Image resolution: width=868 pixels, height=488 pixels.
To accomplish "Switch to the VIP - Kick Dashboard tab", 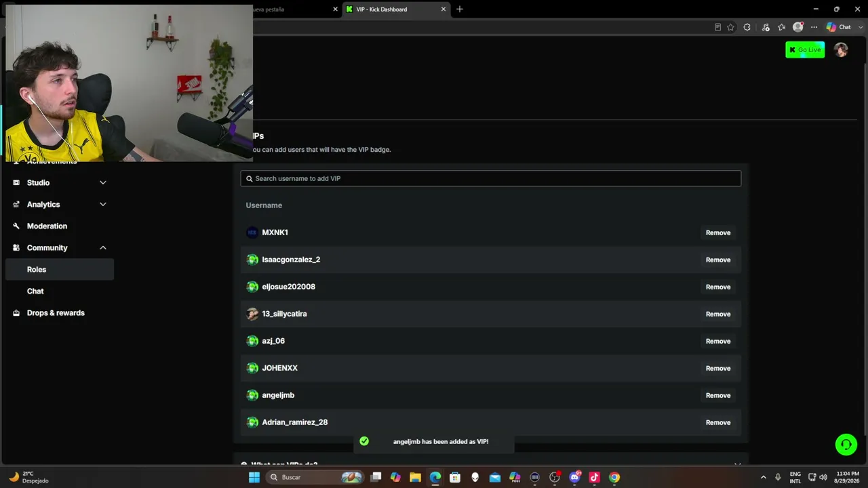I will tap(396, 9).
